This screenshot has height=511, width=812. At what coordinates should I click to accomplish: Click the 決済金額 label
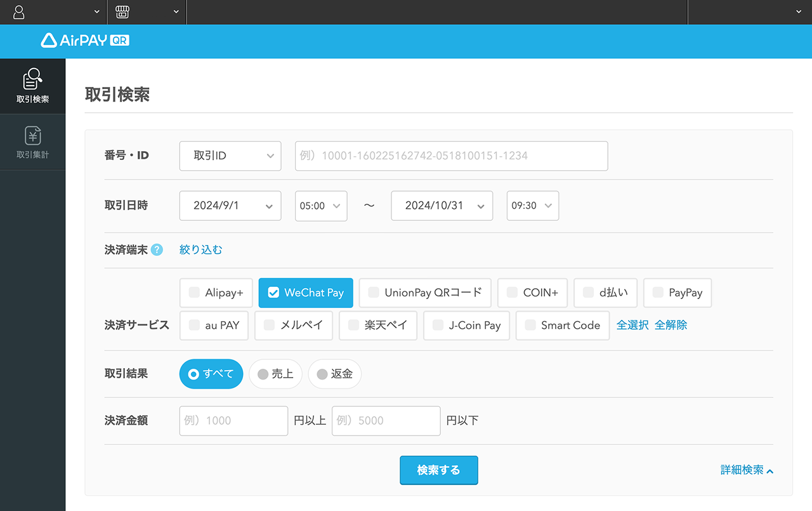coord(126,420)
